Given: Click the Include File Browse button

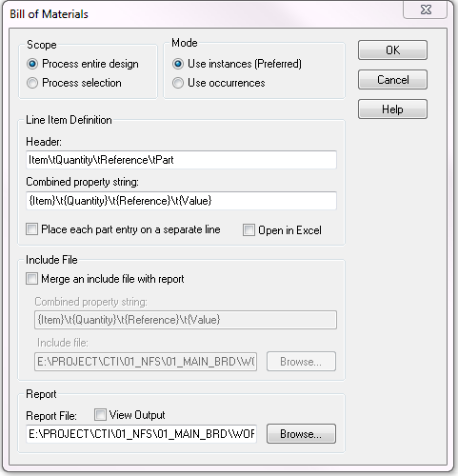Looking at the screenshot, I should pos(301,361).
